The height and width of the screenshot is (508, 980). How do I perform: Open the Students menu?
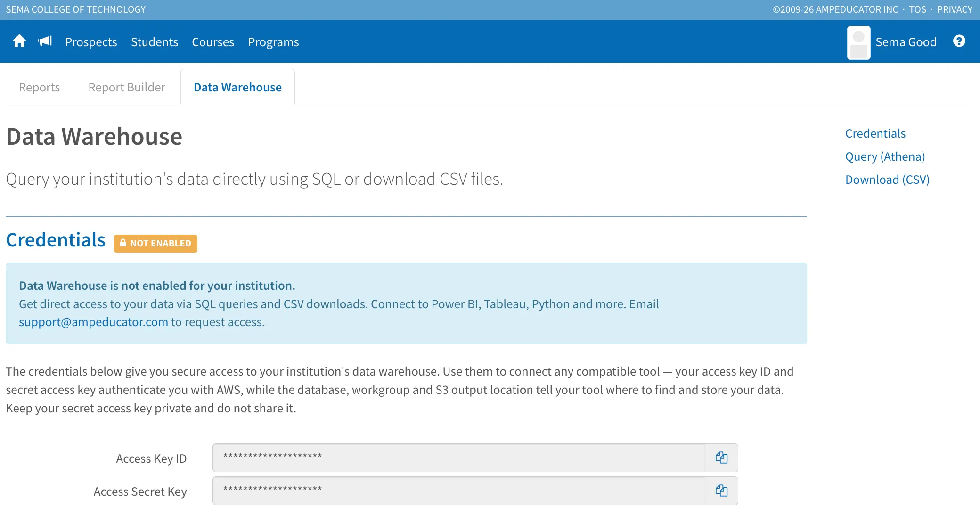(155, 42)
